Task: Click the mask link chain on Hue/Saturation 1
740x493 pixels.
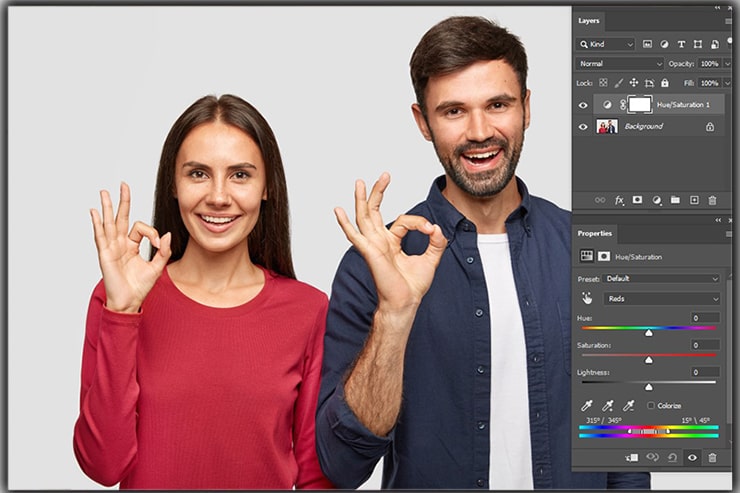Action: point(623,105)
